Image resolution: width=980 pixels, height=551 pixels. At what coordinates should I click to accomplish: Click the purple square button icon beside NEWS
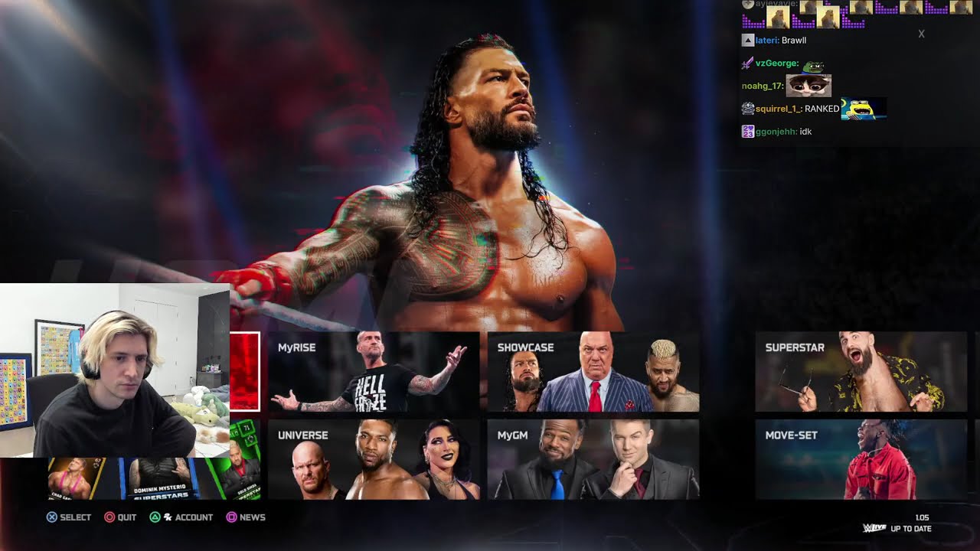coord(231,517)
